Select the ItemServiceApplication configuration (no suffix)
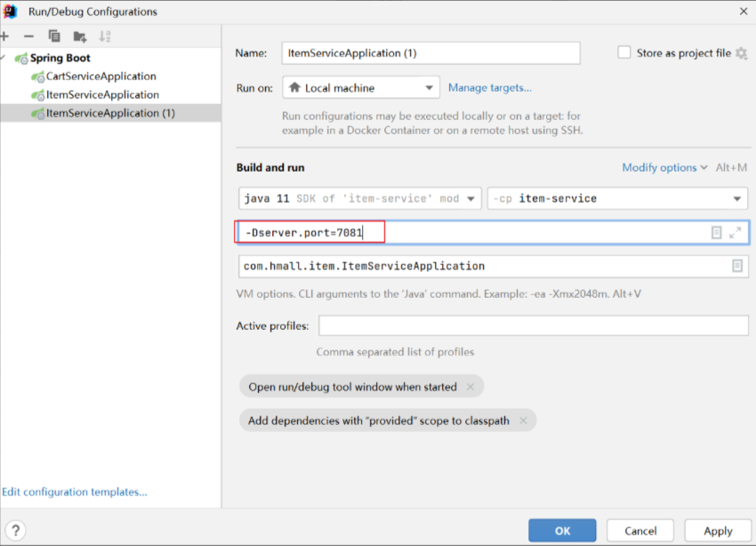 (102, 94)
